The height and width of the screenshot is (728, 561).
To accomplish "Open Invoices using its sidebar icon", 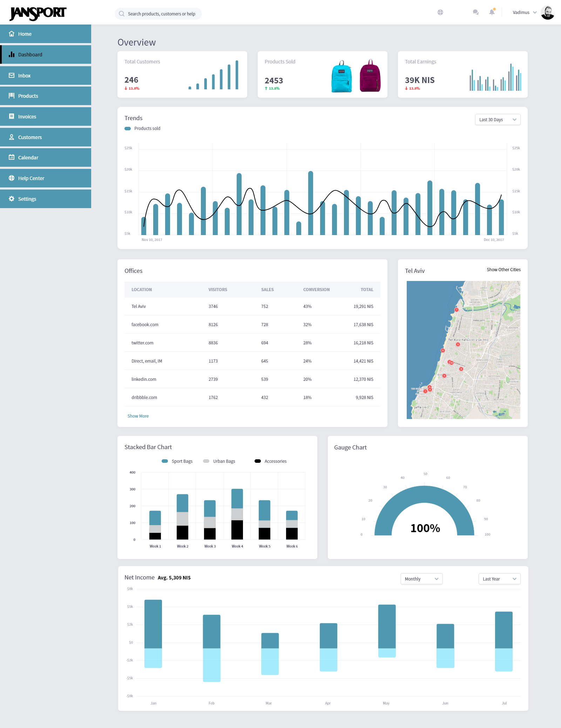I will tap(12, 116).
